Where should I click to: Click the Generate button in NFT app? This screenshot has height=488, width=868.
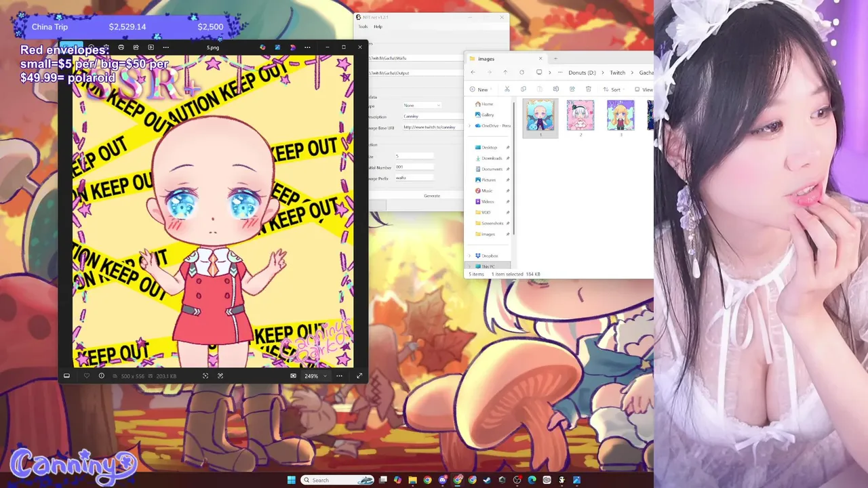click(x=432, y=196)
